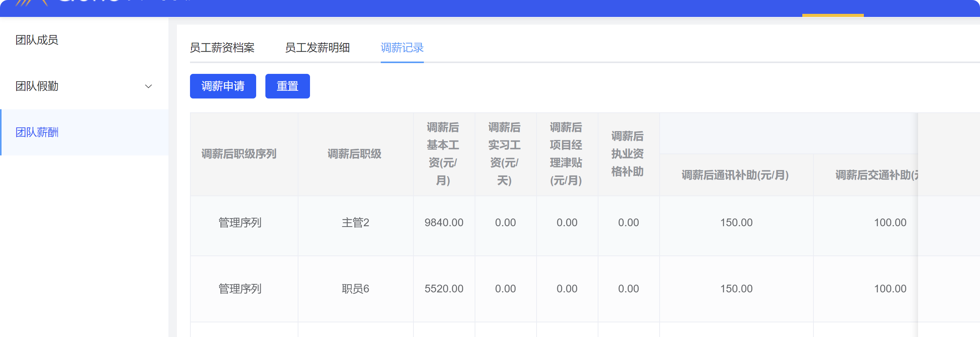Expand the 团队假勤 chevron arrow
980x337 pixels.
(x=148, y=86)
